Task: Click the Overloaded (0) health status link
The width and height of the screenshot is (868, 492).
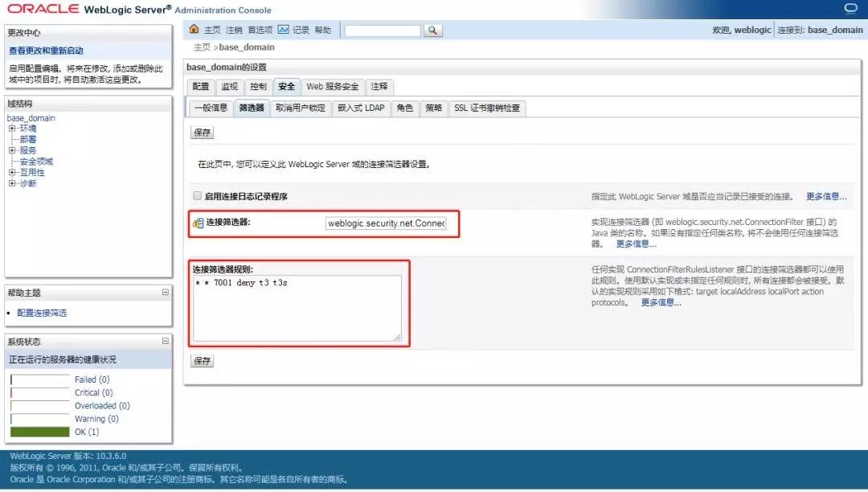Action: [x=102, y=406]
